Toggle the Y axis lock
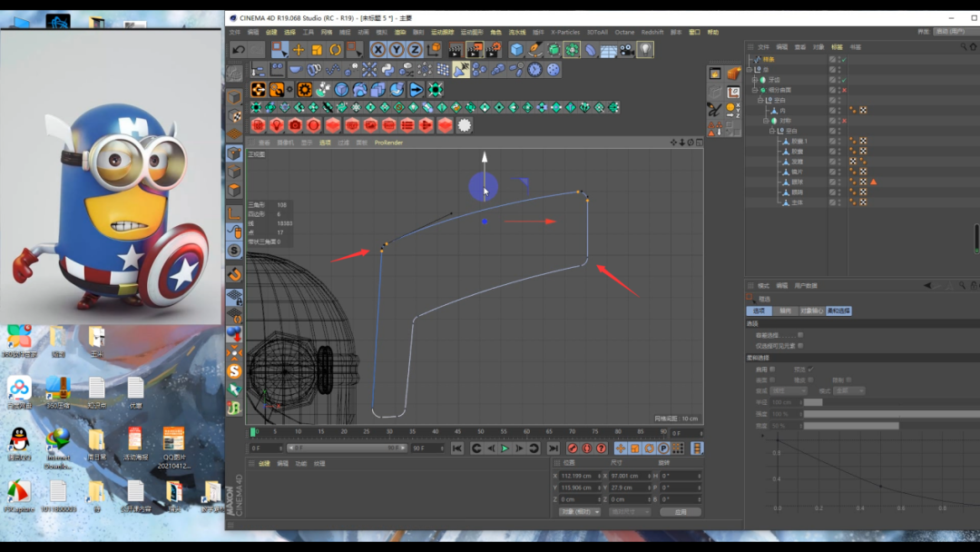980x552 pixels. tap(397, 49)
